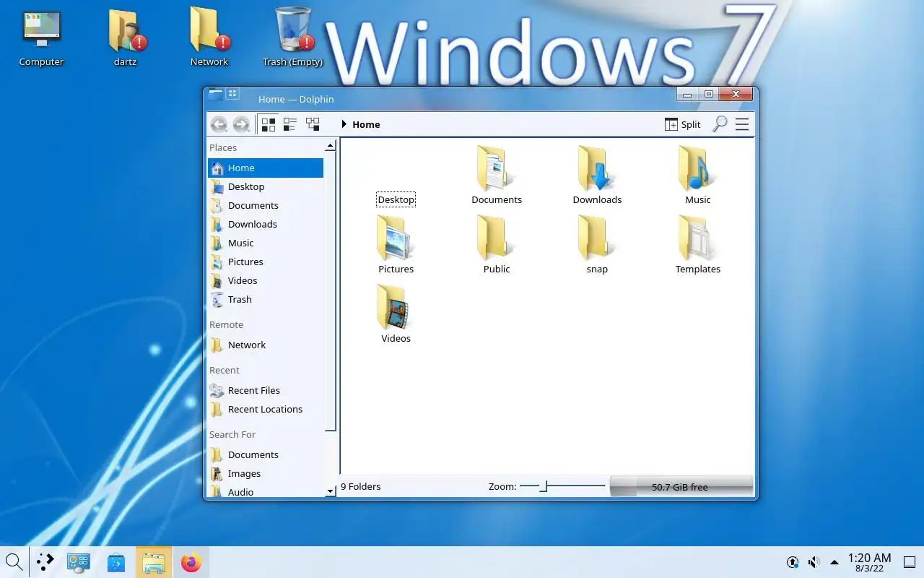
Task: Switch to Icons view mode
Action: coord(268,124)
